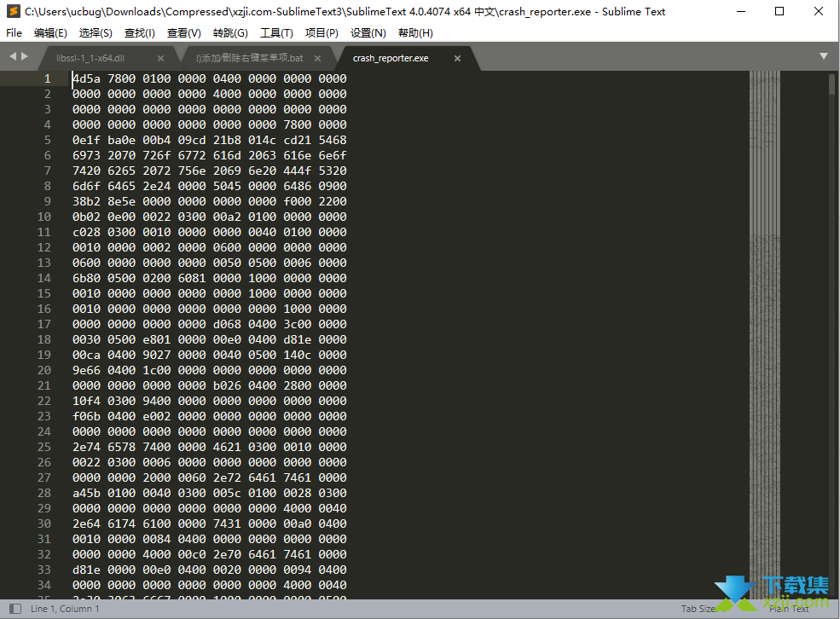Click the Sublime Text app icon in title bar
This screenshot has height=619, width=840.
click(13, 11)
